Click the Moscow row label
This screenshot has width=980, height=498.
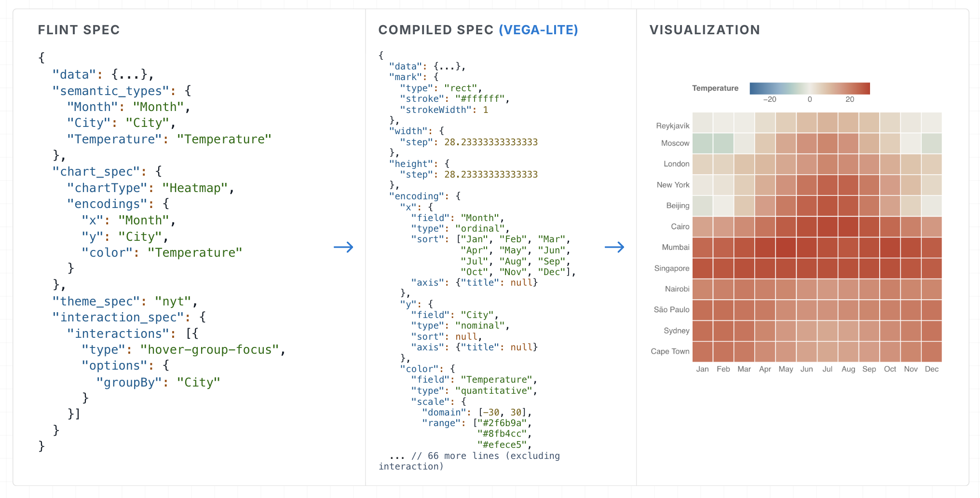click(675, 143)
